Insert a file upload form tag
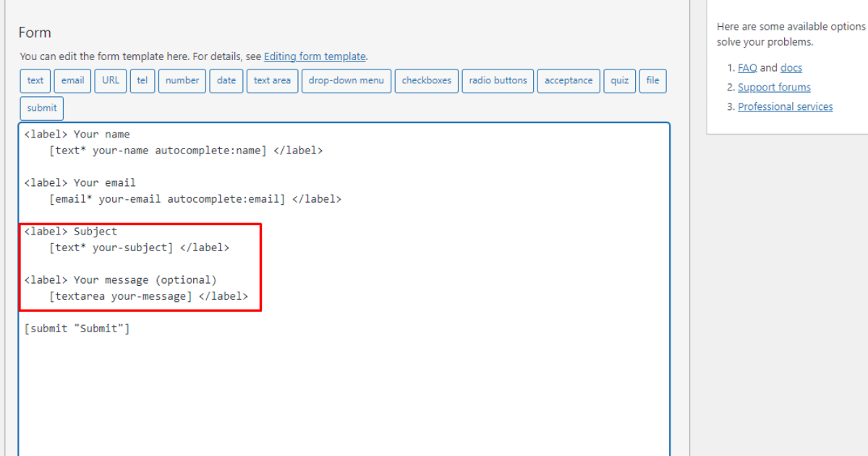The height and width of the screenshot is (456, 868). tap(652, 80)
